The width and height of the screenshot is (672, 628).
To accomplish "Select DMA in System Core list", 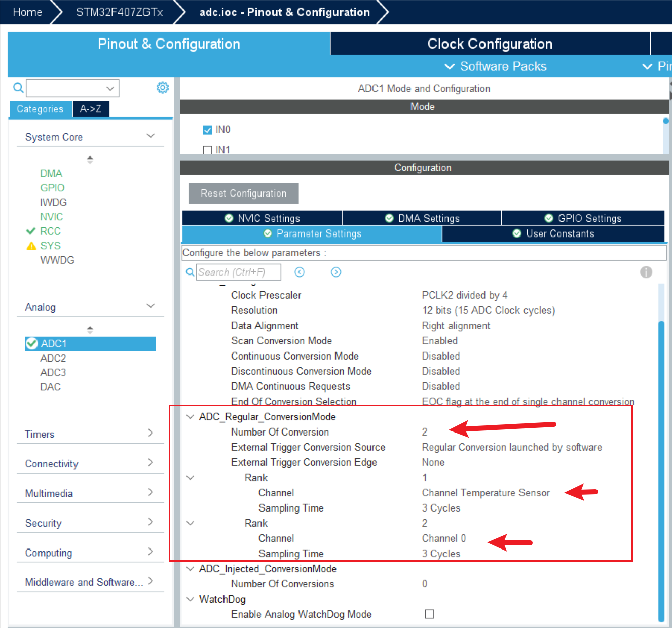I will (51, 173).
